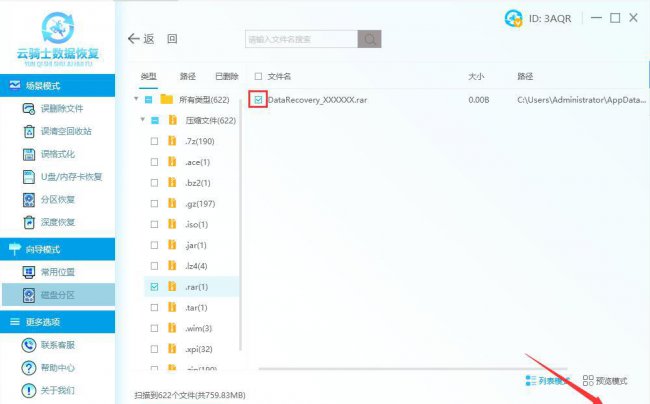Screen dimensions: 650x404
Task: Check the .ace(1) checkbox
Action: (x=154, y=162)
